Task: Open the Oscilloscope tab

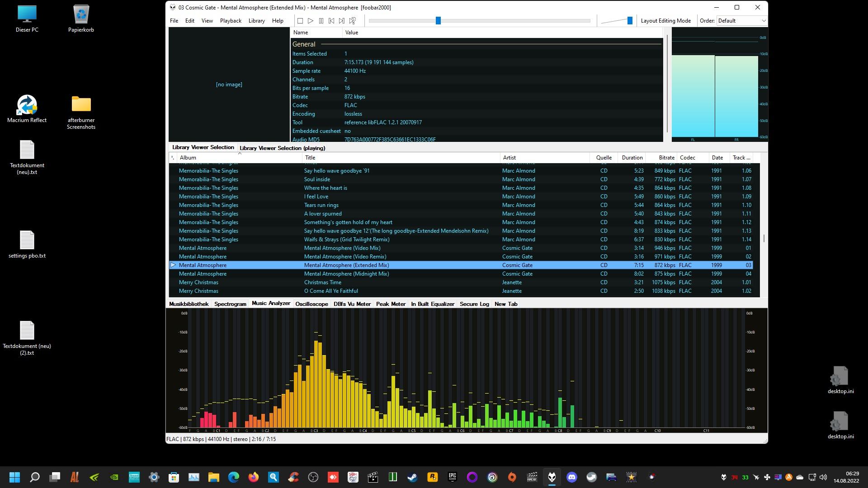Action: [311, 304]
